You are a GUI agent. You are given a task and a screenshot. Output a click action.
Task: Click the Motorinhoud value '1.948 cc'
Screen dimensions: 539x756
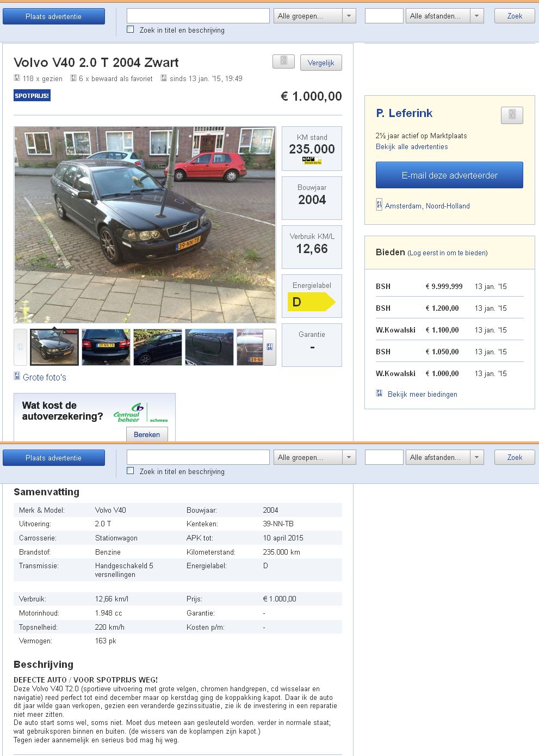pyautogui.click(x=109, y=613)
